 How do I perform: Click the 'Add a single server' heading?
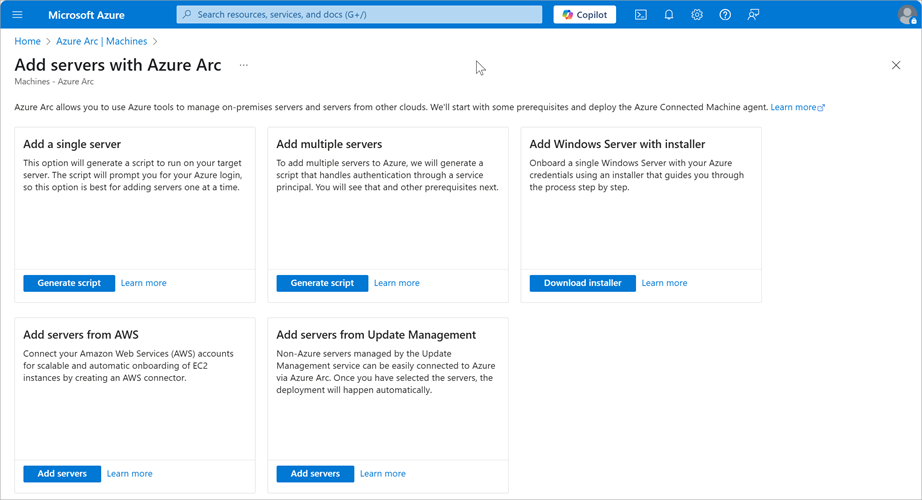pos(72,144)
